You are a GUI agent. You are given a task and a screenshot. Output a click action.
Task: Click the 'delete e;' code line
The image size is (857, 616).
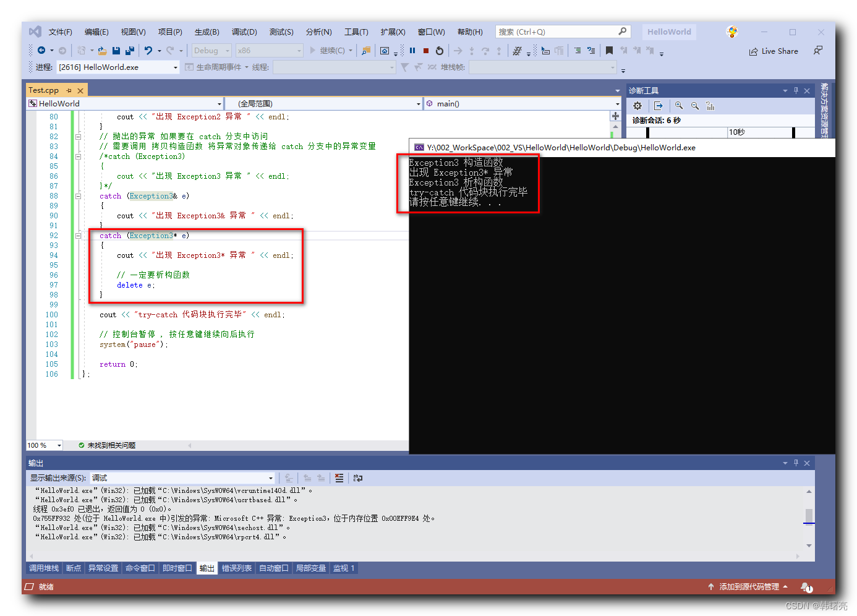pos(136,285)
